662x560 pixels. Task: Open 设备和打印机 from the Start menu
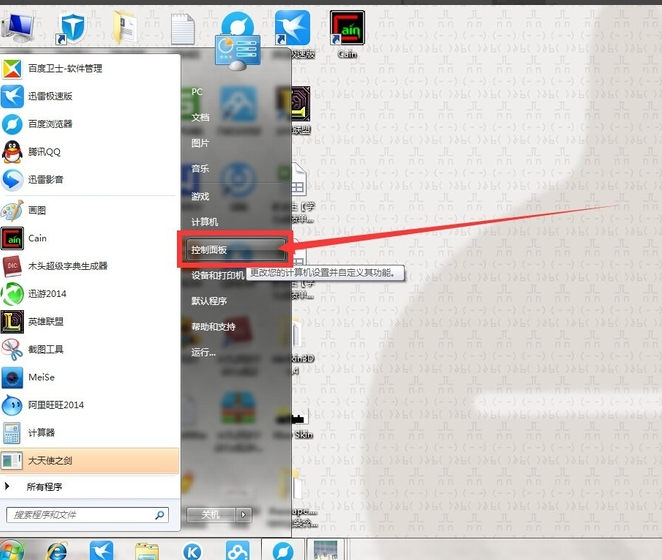[x=217, y=275]
